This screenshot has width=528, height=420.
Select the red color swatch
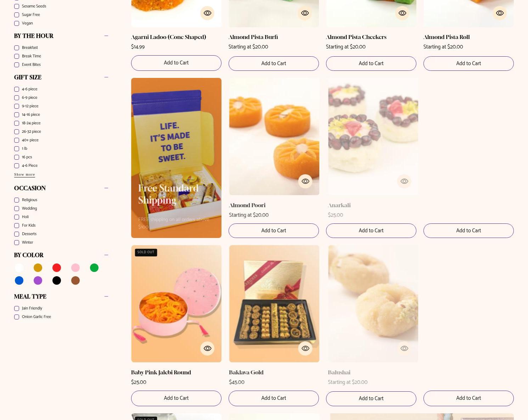click(x=57, y=268)
